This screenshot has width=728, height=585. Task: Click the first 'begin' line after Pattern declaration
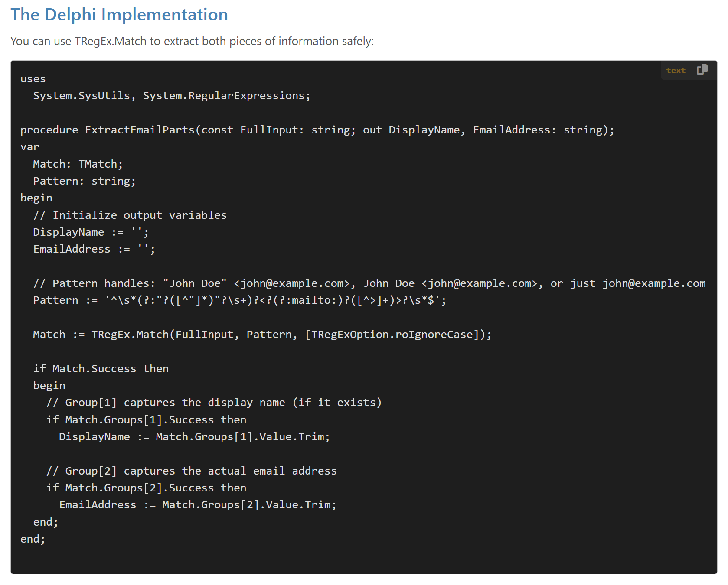point(36,198)
